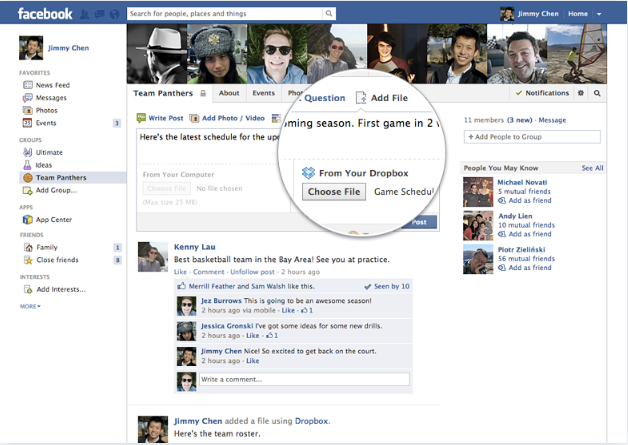Click the Add People to Group field
Image resolution: width=628 pixels, height=445 pixels.
click(x=532, y=136)
